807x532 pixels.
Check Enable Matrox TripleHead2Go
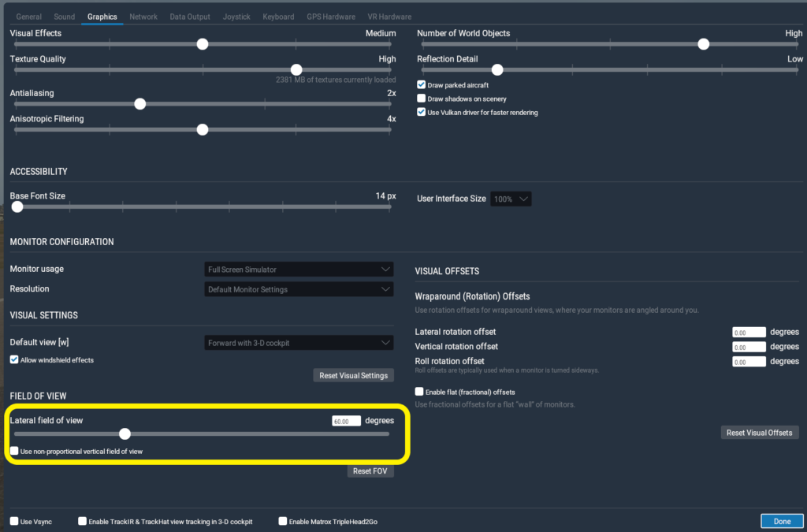coord(283,521)
